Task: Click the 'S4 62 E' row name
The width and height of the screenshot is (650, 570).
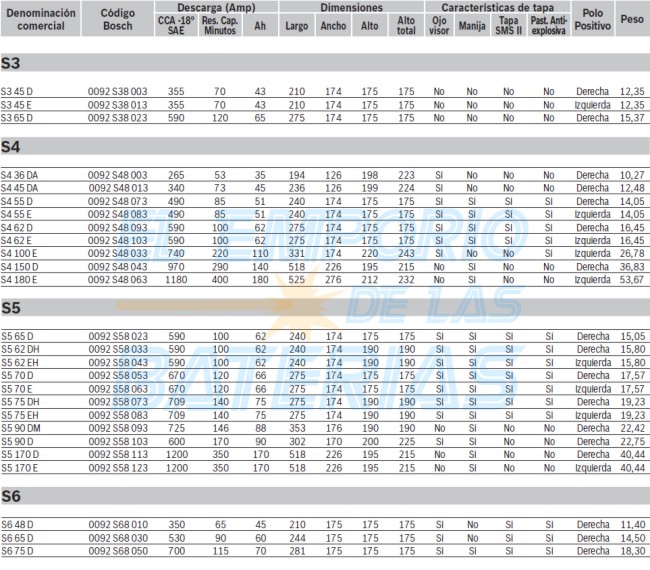Action: tap(16, 240)
